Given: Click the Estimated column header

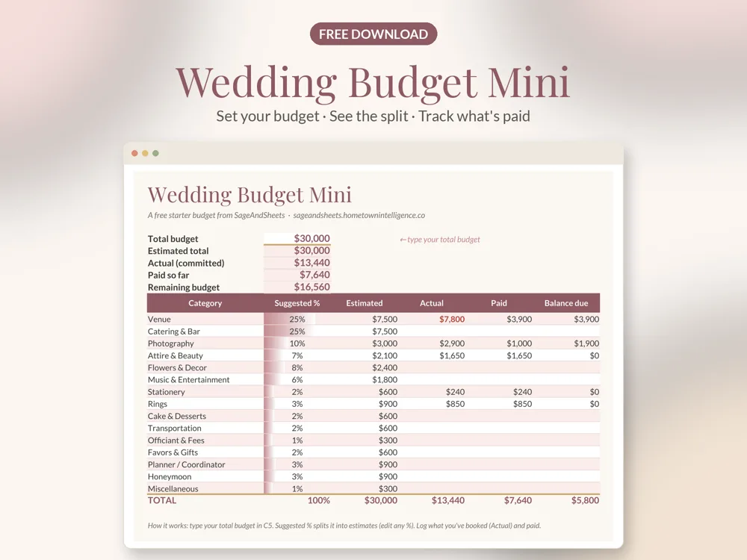Looking at the screenshot, I should tap(365, 303).
